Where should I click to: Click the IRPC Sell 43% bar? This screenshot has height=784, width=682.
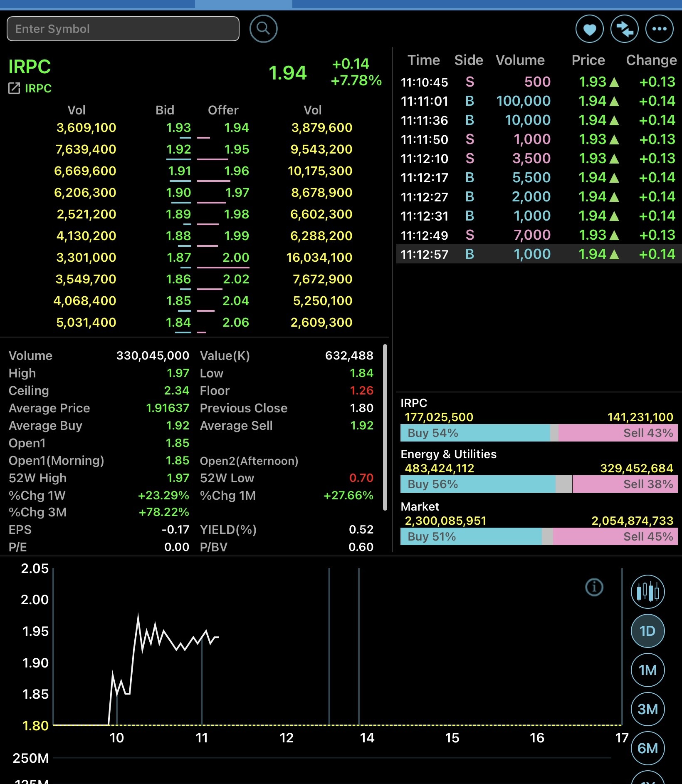(618, 433)
